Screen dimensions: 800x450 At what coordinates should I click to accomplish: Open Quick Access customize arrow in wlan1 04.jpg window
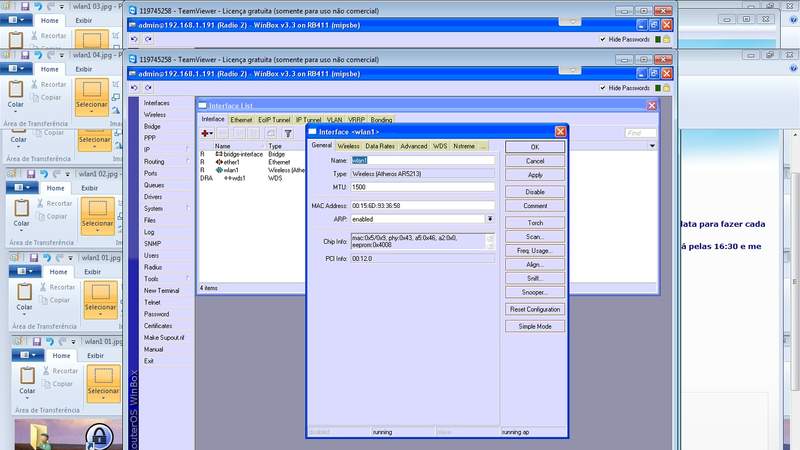(x=62, y=55)
